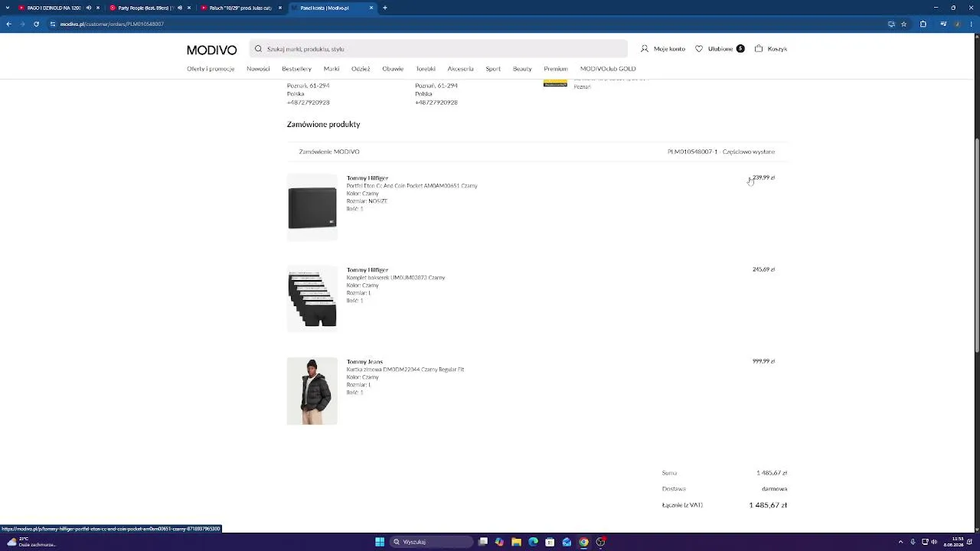This screenshot has width=980, height=551.
Task: Open the tab search dropdown arrow
Action: point(8,8)
